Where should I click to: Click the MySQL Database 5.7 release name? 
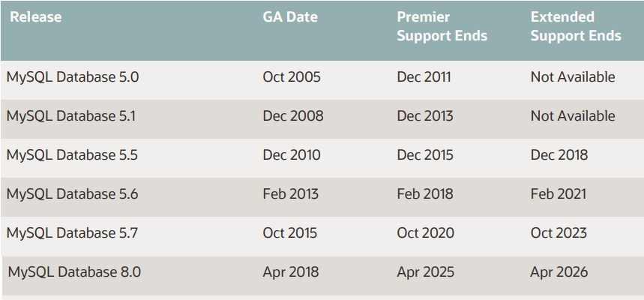click(72, 232)
